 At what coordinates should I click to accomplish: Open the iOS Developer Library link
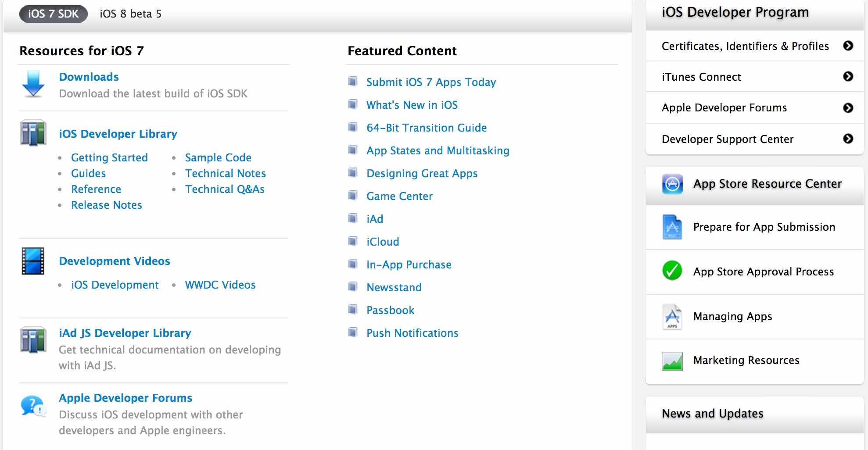[x=118, y=134]
